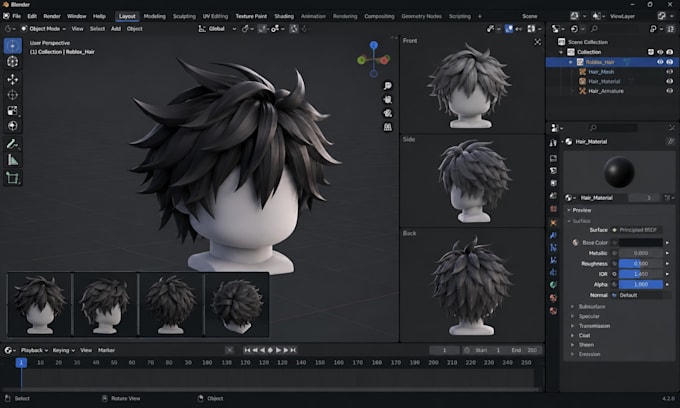Switch to the Modeling workspace tab
The width and height of the screenshot is (680, 408).
(x=154, y=16)
